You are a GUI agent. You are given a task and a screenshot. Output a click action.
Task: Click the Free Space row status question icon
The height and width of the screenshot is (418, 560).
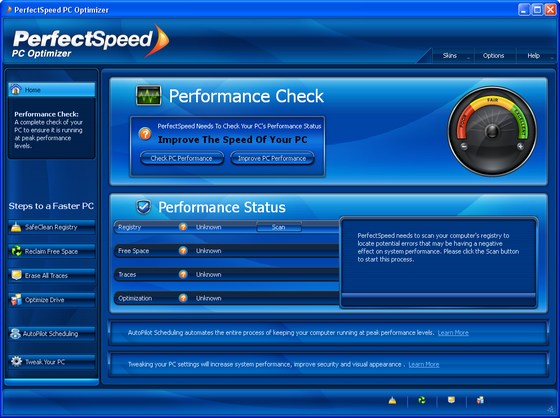(183, 251)
